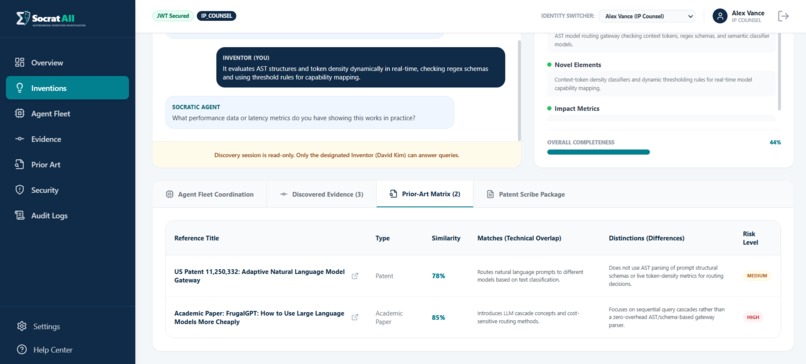
Task: Click the Discovered Evidence tab icon
Action: point(284,194)
